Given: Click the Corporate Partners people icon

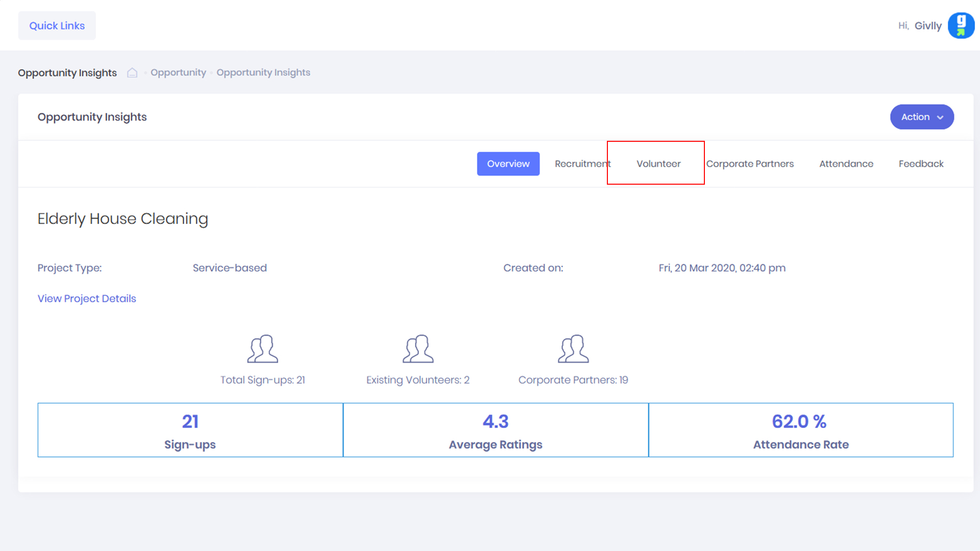Looking at the screenshot, I should 573,349.
